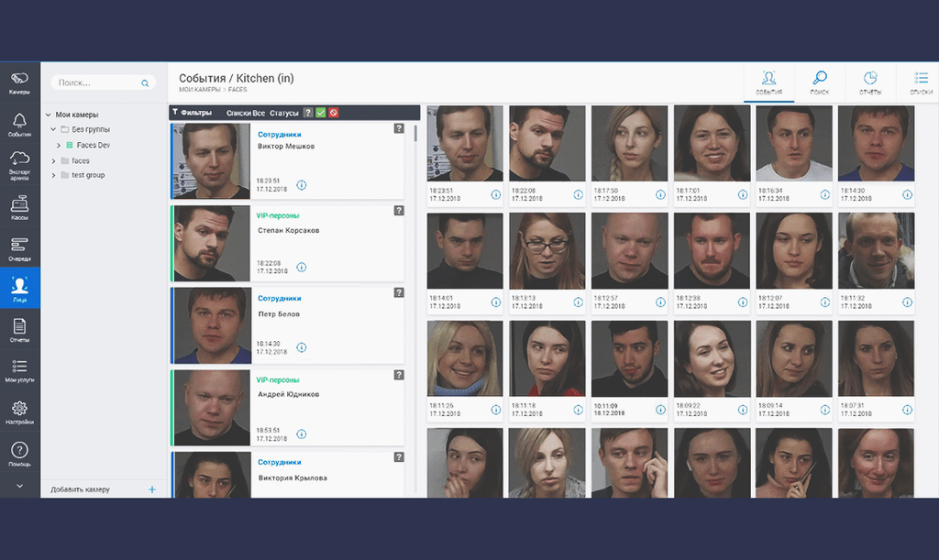
Task: Open info icon for 18:16:34 grid face
Action: [825, 194]
